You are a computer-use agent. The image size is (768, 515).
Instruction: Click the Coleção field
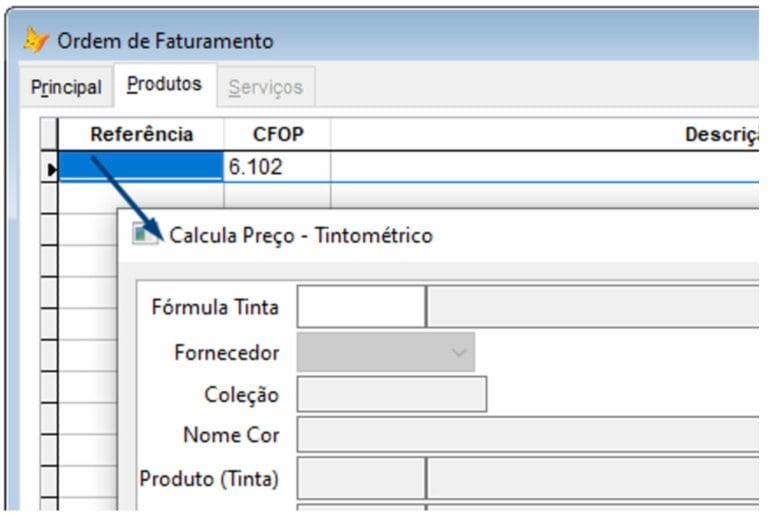pyautogui.click(x=392, y=394)
